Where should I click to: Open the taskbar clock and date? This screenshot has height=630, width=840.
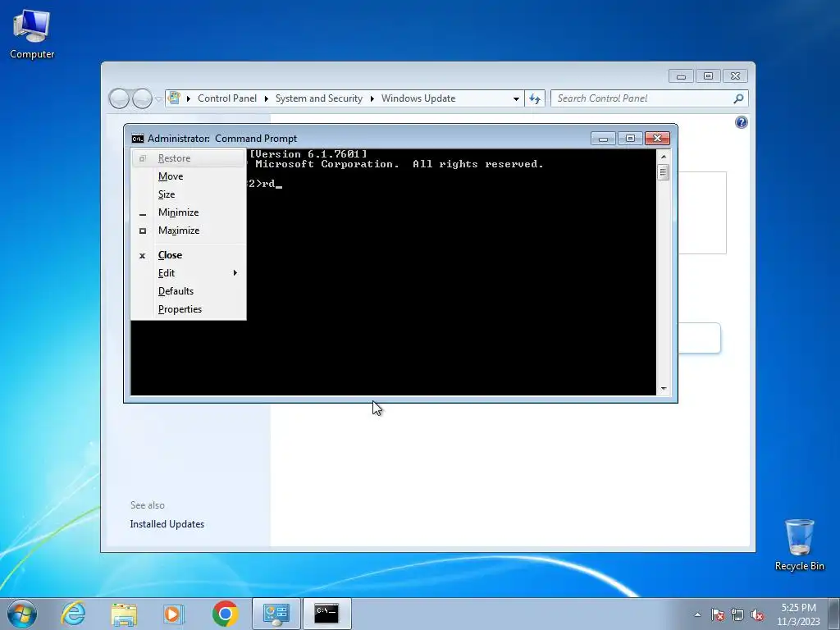pos(798,614)
